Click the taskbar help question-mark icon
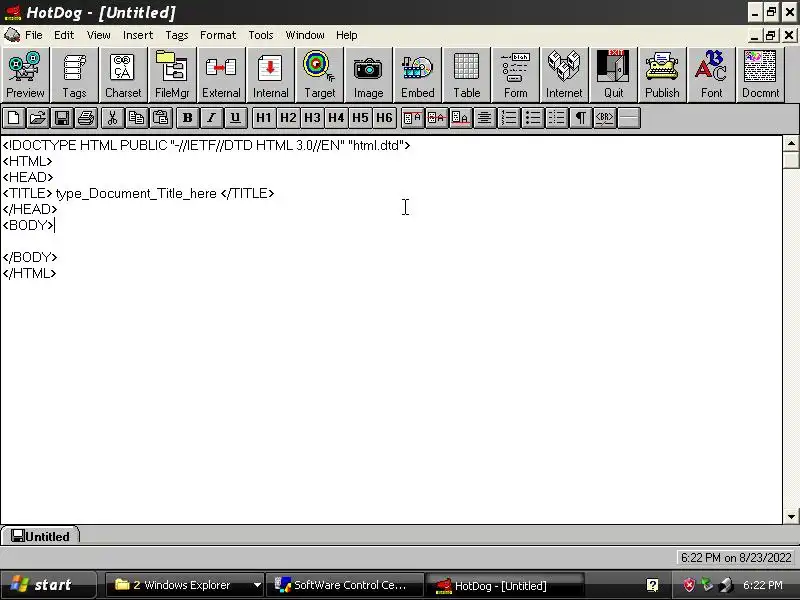This screenshot has height=600, width=800. coord(652,585)
